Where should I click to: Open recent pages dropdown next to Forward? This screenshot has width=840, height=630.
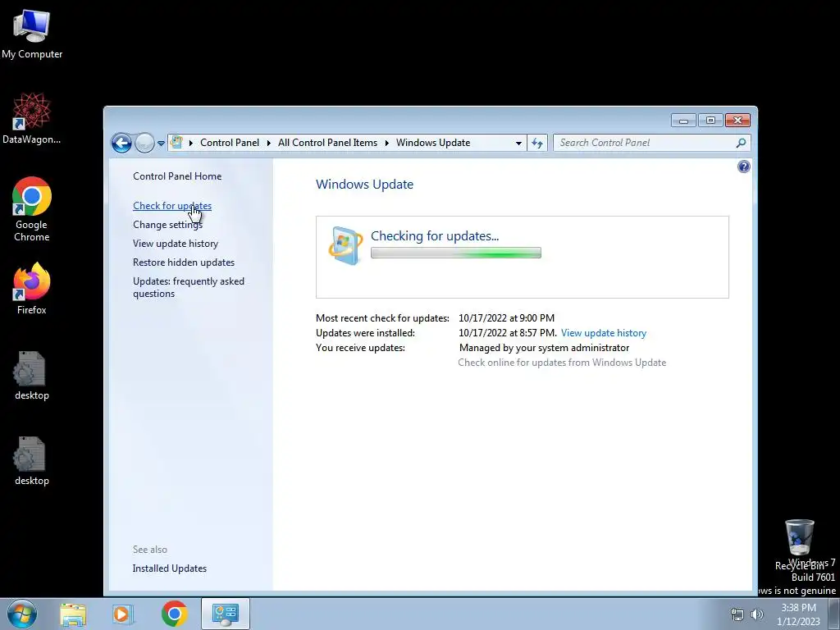click(x=161, y=144)
